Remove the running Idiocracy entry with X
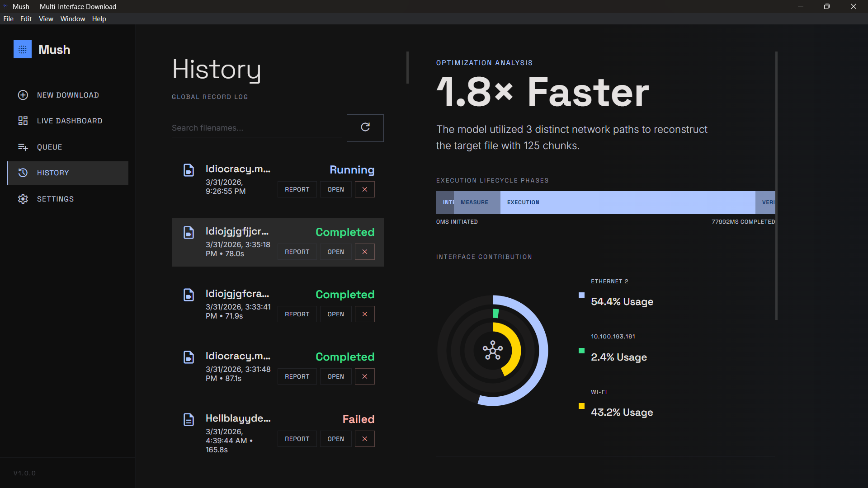Image resolution: width=868 pixels, height=488 pixels. click(364, 189)
